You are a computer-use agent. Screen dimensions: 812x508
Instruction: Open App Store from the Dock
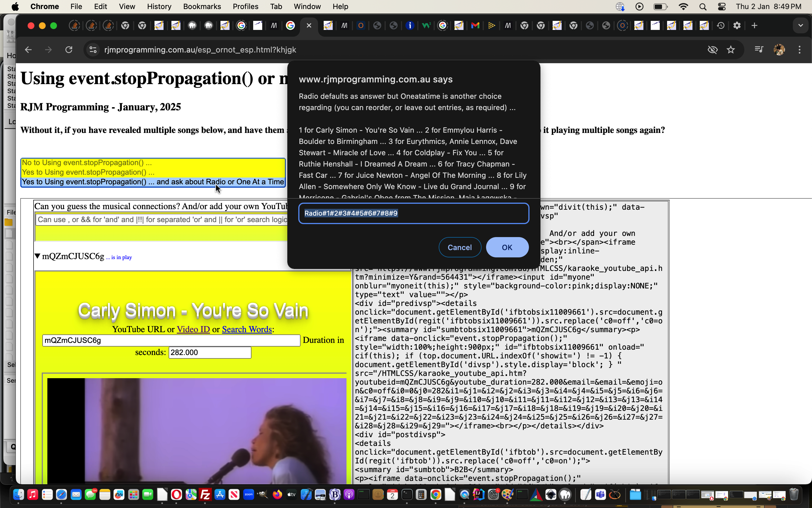[x=220, y=494]
